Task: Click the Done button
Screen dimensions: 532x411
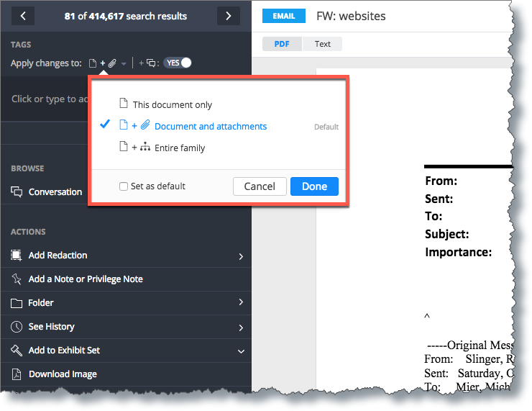Action: (x=314, y=186)
